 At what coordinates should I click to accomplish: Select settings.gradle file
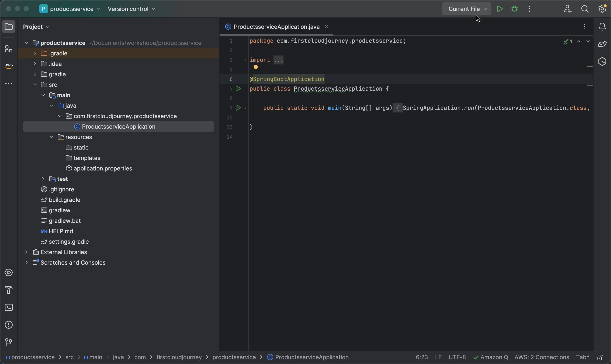(65, 242)
